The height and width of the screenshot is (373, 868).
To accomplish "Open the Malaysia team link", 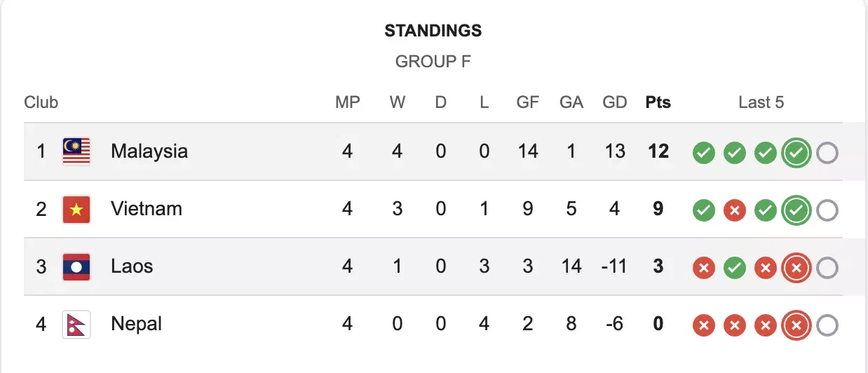I will click(149, 151).
